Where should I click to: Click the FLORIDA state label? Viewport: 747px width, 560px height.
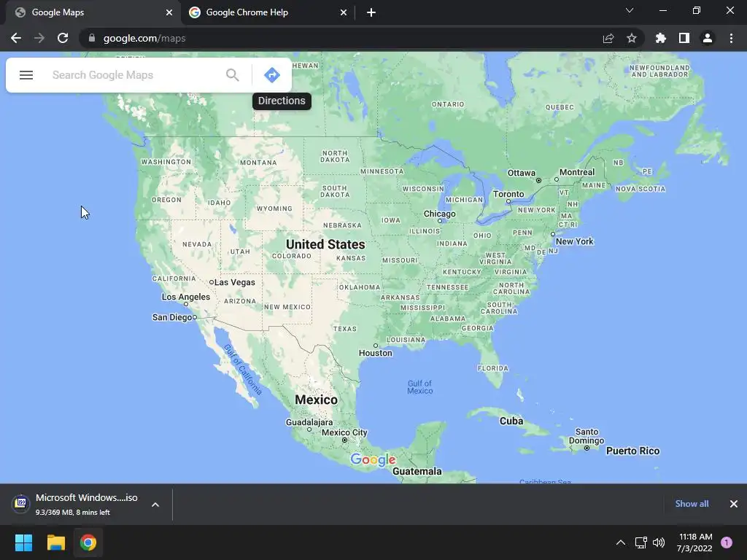(x=493, y=368)
